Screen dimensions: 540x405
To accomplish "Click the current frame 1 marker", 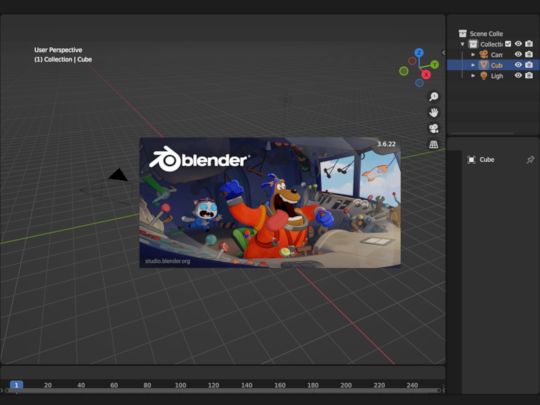I will (16, 385).
